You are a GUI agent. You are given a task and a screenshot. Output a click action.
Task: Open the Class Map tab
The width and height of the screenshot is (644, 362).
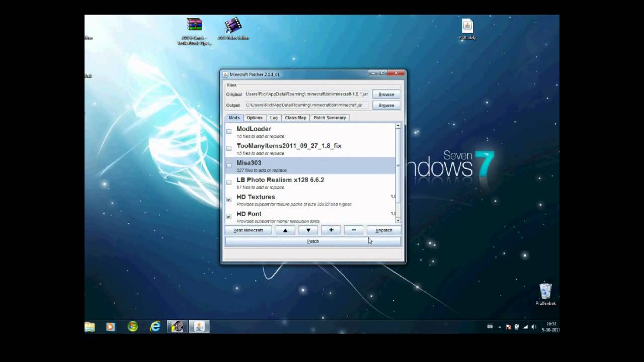(x=295, y=118)
